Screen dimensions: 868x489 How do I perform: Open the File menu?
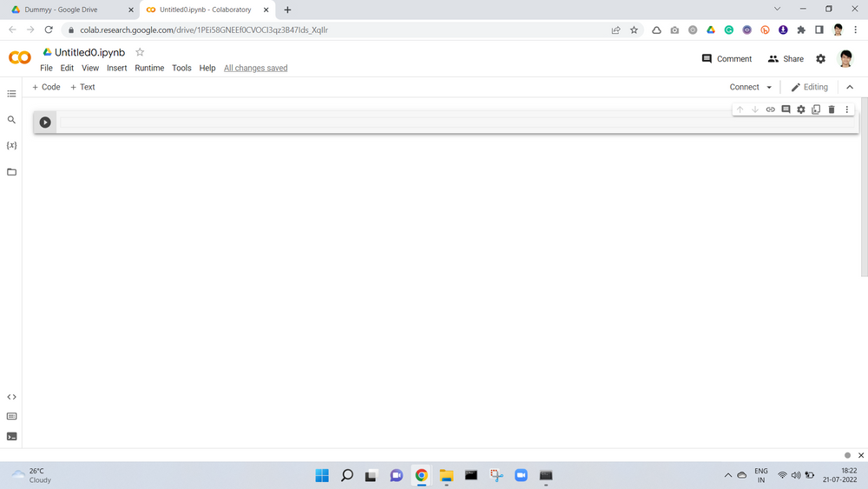coord(47,68)
